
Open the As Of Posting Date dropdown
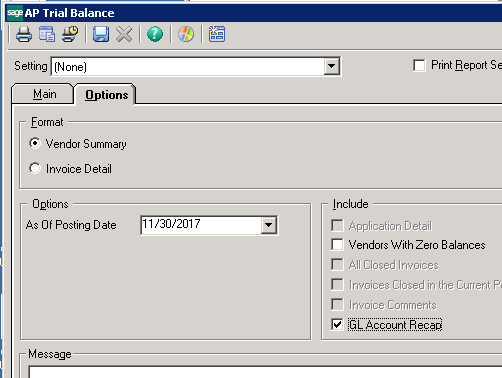tap(269, 225)
